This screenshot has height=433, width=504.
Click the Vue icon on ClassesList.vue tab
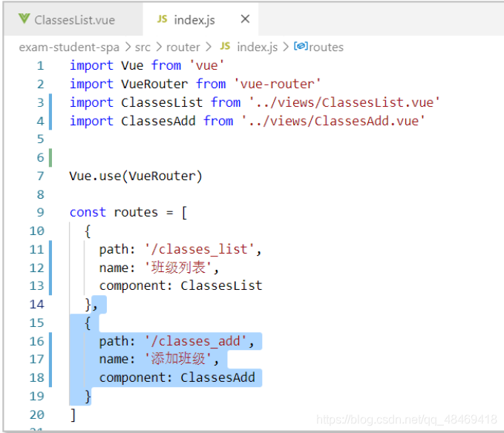click(24, 19)
